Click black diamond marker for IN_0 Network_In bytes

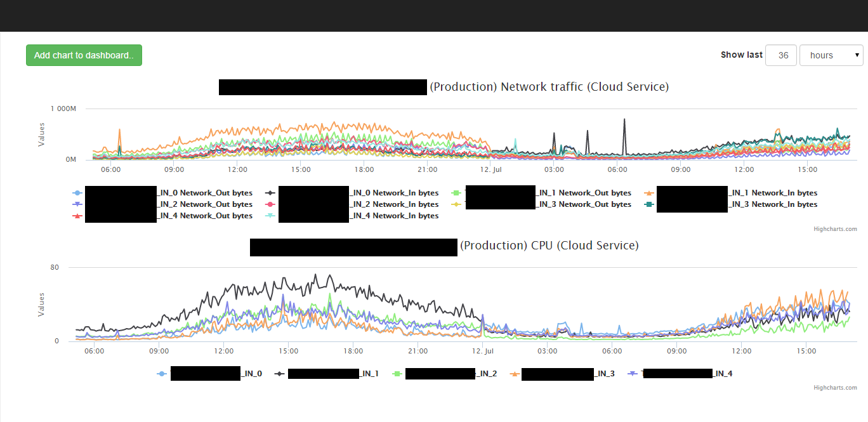click(270, 193)
